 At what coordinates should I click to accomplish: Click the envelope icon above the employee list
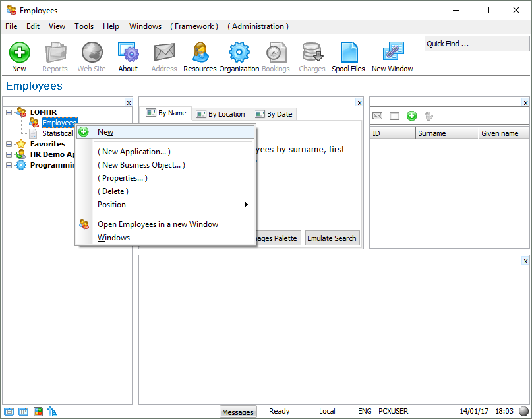pos(378,116)
